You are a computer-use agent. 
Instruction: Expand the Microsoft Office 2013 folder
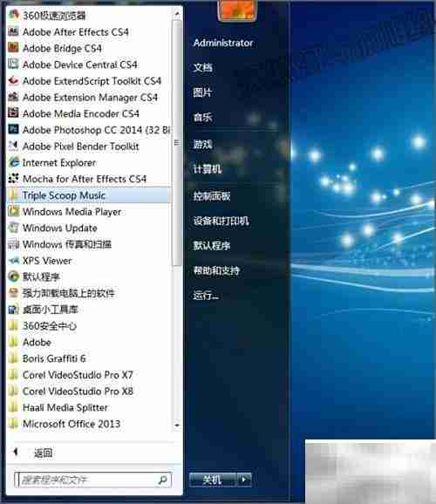(x=88, y=424)
